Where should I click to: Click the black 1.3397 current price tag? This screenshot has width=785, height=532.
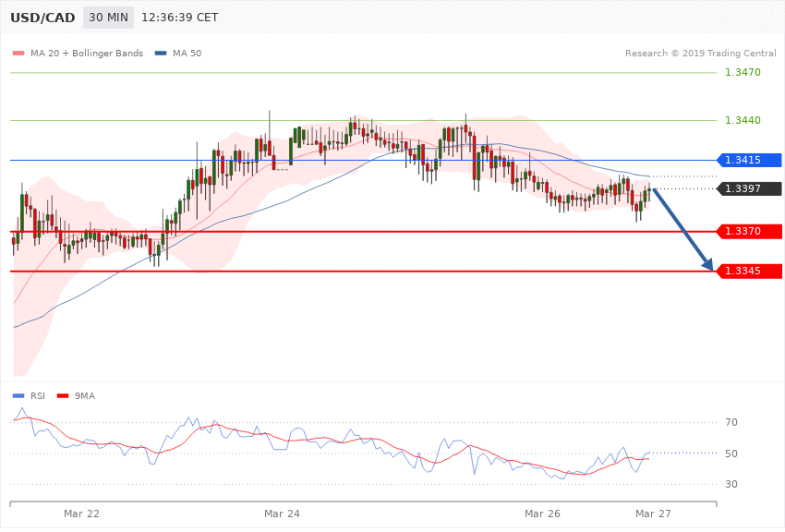click(x=750, y=188)
